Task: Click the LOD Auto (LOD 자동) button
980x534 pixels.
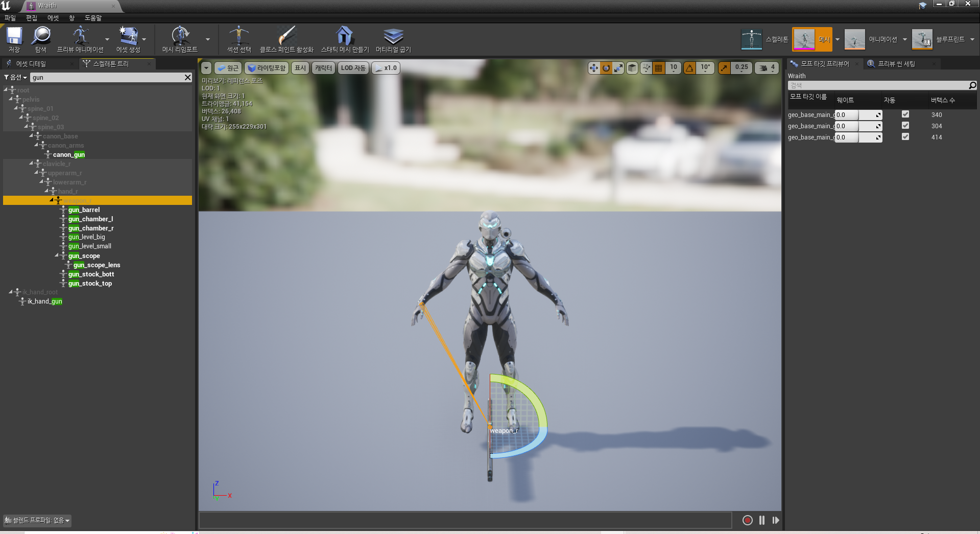Action: (x=353, y=68)
